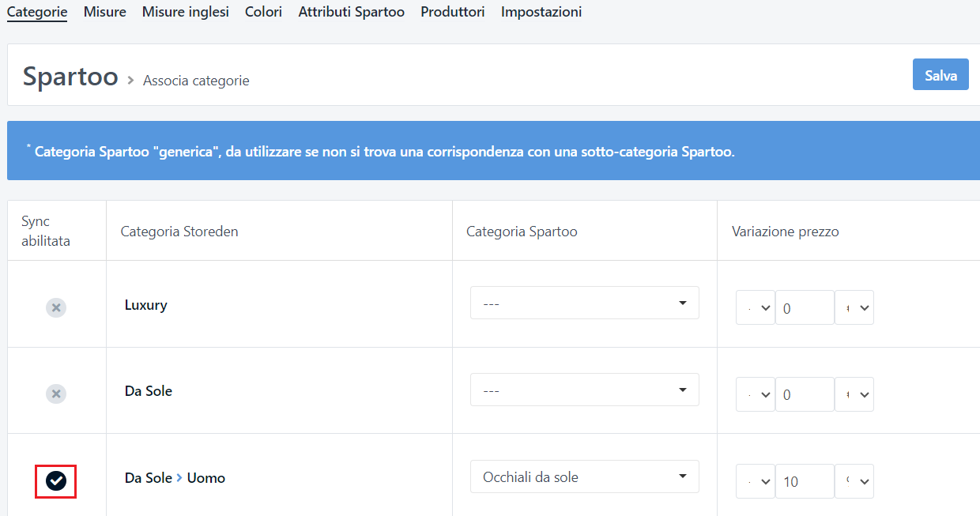Open price sign dropdown for Da Sole > Uomo
The image size is (980, 516).
click(x=755, y=481)
